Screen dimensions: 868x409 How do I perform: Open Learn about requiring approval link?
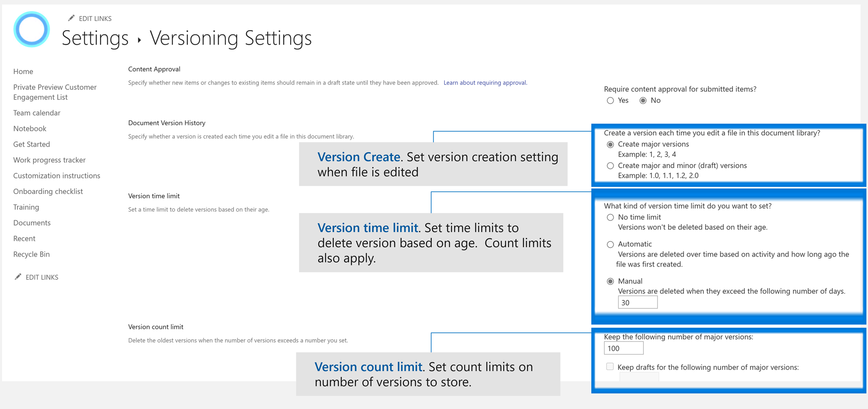point(485,83)
